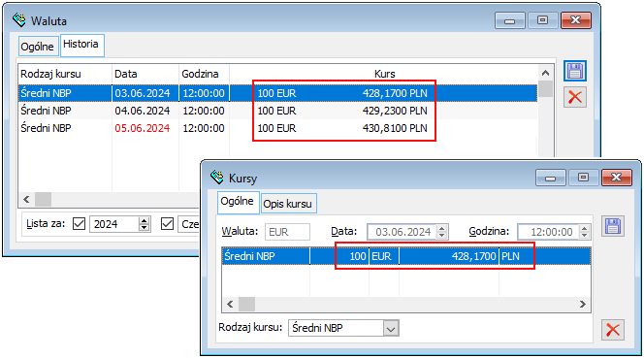644x358 pixels.
Task: Sort by the Godzina column header
Action: pyautogui.click(x=204, y=74)
